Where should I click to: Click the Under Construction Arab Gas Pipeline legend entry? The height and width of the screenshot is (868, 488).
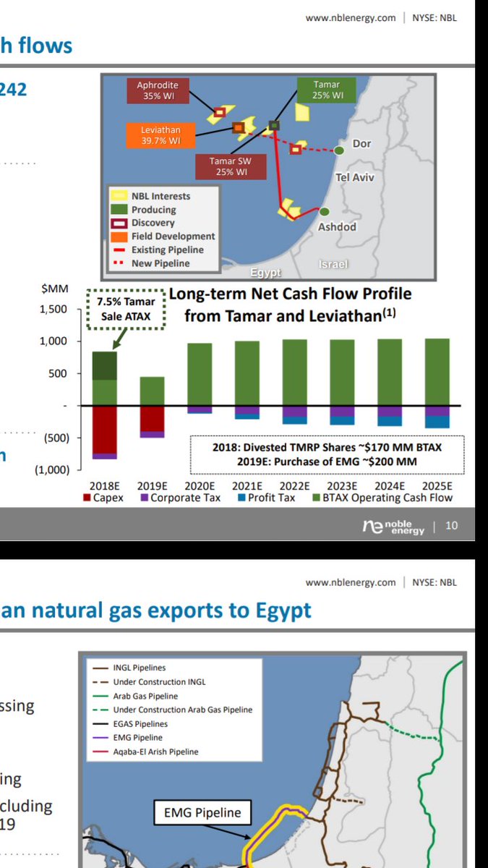[172, 710]
